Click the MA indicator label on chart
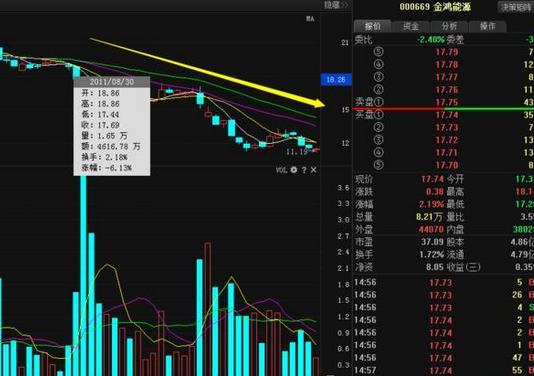The height and width of the screenshot is (376, 534). coord(310,19)
